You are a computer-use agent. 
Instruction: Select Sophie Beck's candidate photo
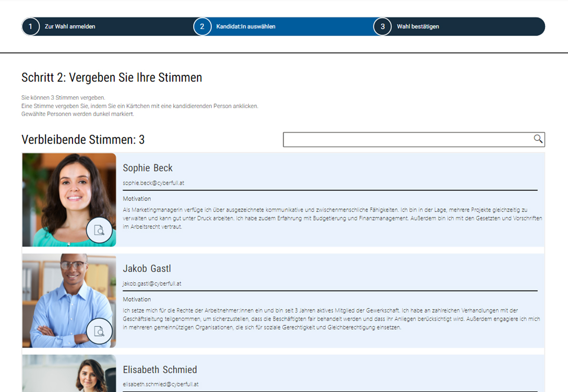point(69,200)
